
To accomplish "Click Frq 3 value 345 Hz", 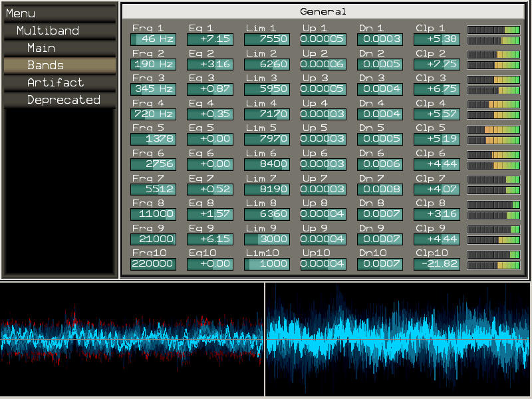I will point(154,89).
